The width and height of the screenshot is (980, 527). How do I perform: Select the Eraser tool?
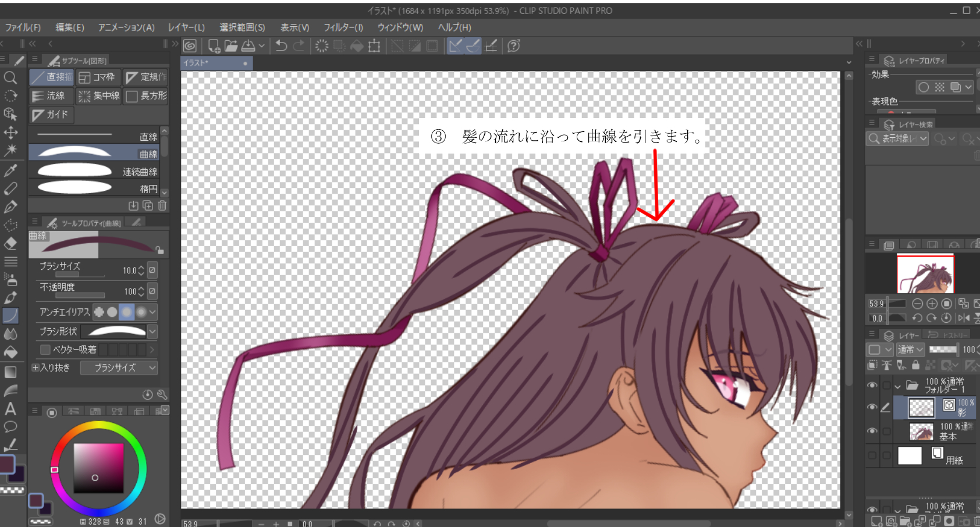(10, 243)
